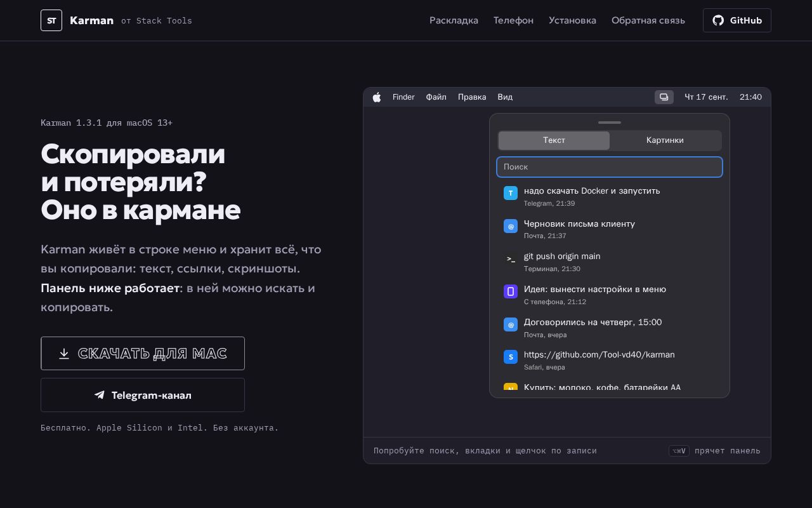Select entry надо скачать Docker и запустить
The image size is (812, 508).
coord(610,196)
